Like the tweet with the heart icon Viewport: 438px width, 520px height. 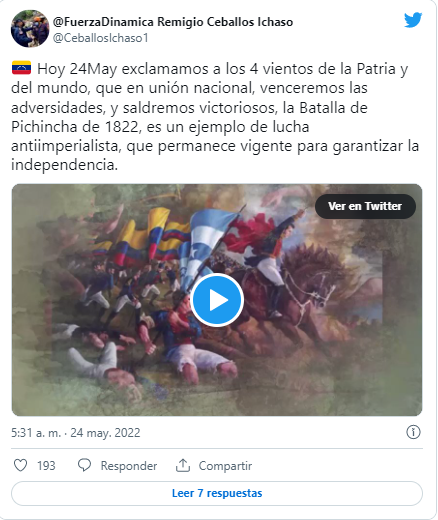[20, 465]
